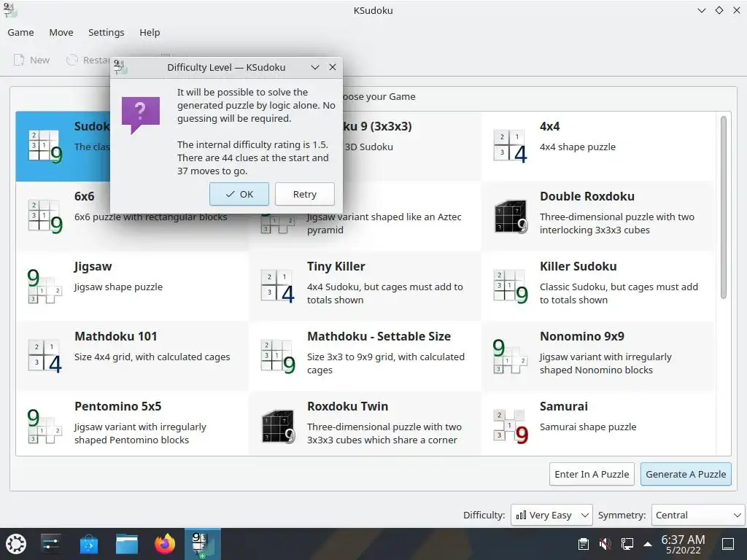Close the Difficulty Level dialog
This screenshot has width=747, height=560.
(x=333, y=68)
